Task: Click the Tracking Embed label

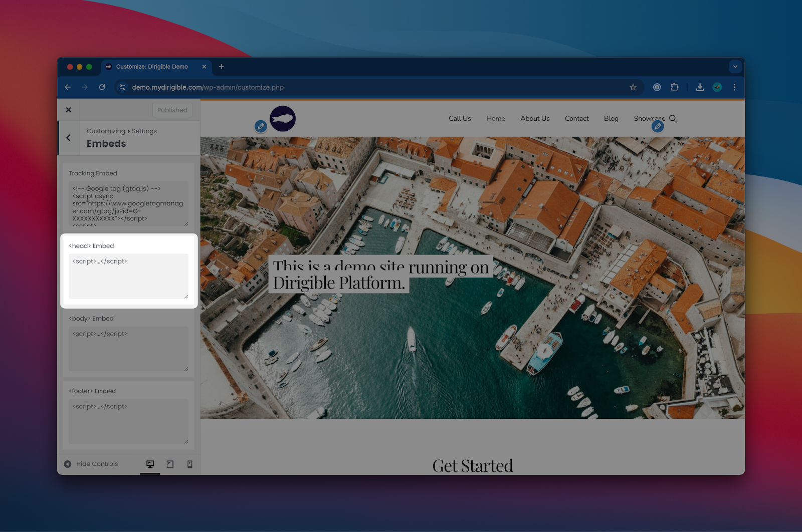Action: coord(93,173)
